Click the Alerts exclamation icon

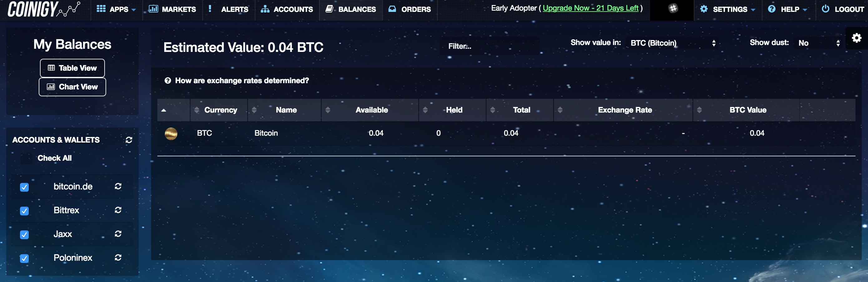[210, 9]
